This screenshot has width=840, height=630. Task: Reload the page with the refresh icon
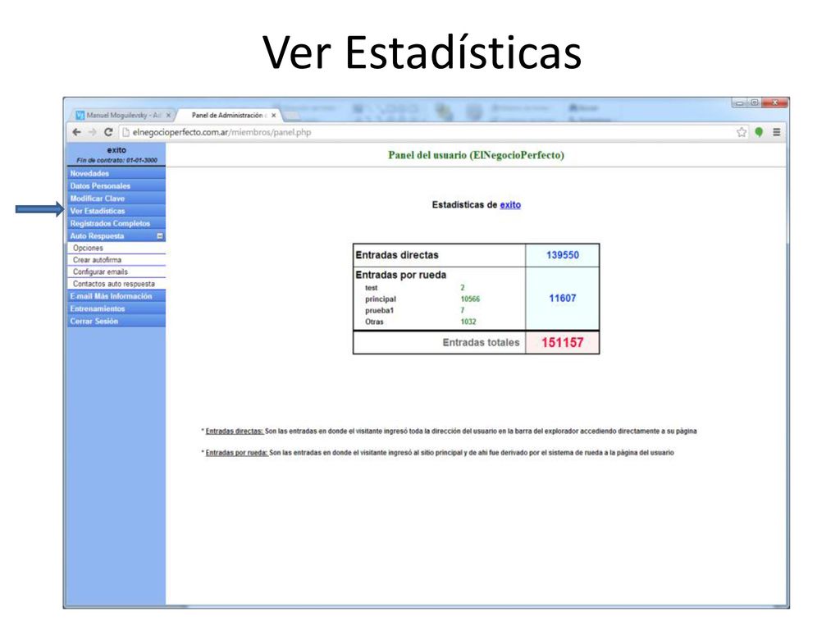[x=108, y=132]
